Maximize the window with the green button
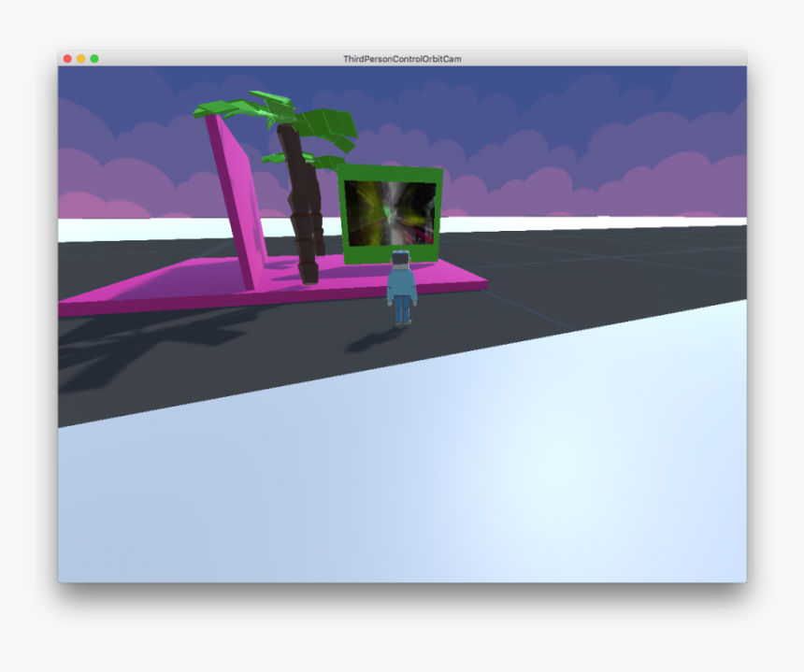Viewport: 804px width, 672px height. [94, 59]
